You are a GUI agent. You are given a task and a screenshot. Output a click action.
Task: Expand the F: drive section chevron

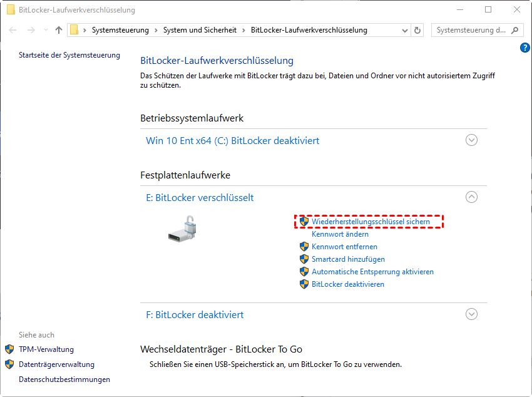click(x=471, y=314)
